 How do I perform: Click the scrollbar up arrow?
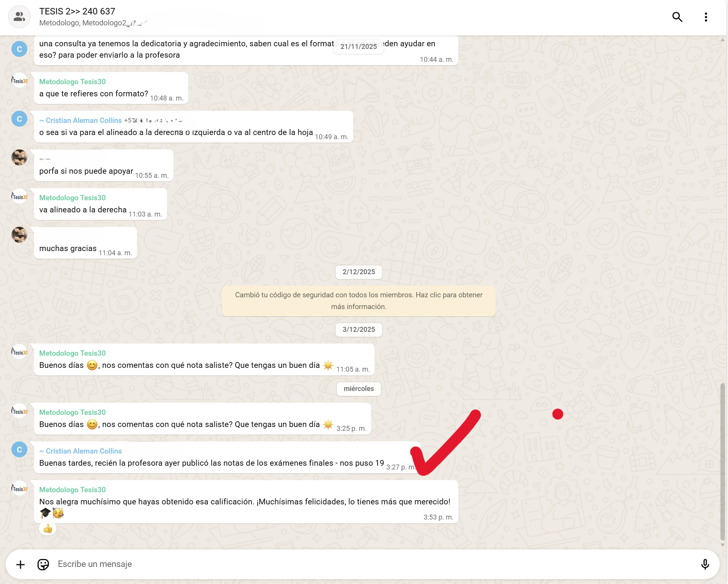click(723, 39)
